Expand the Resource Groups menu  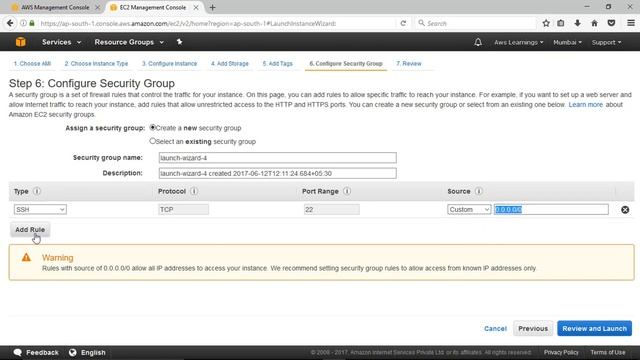point(129,42)
